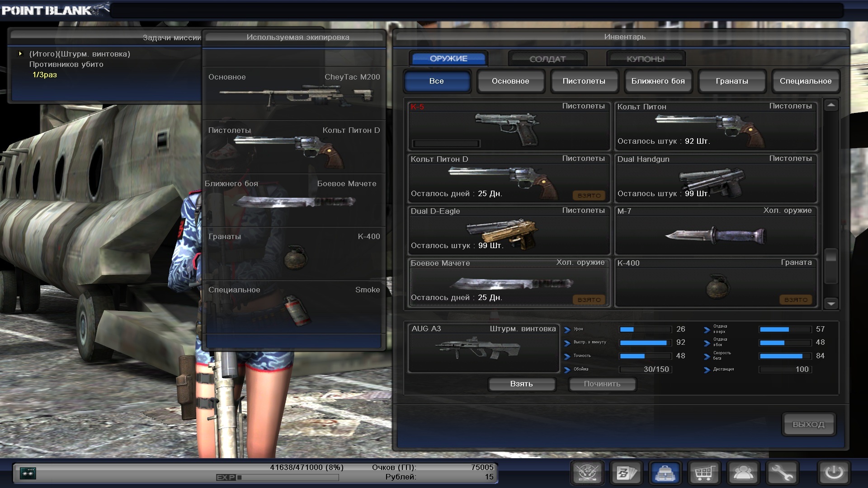Image resolution: width=868 pixels, height=488 pixels.
Task: Click the Починить button
Action: pos(602,384)
